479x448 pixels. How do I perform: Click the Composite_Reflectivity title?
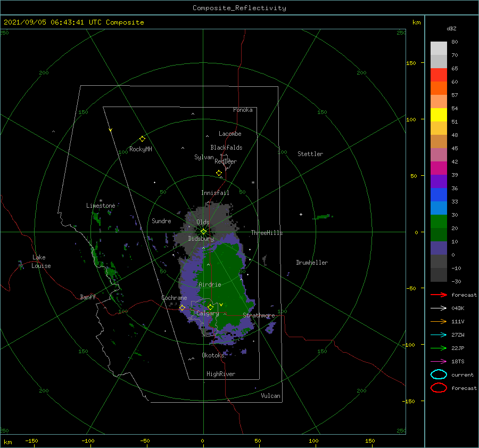pyautogui.click(x=239, y=8)
